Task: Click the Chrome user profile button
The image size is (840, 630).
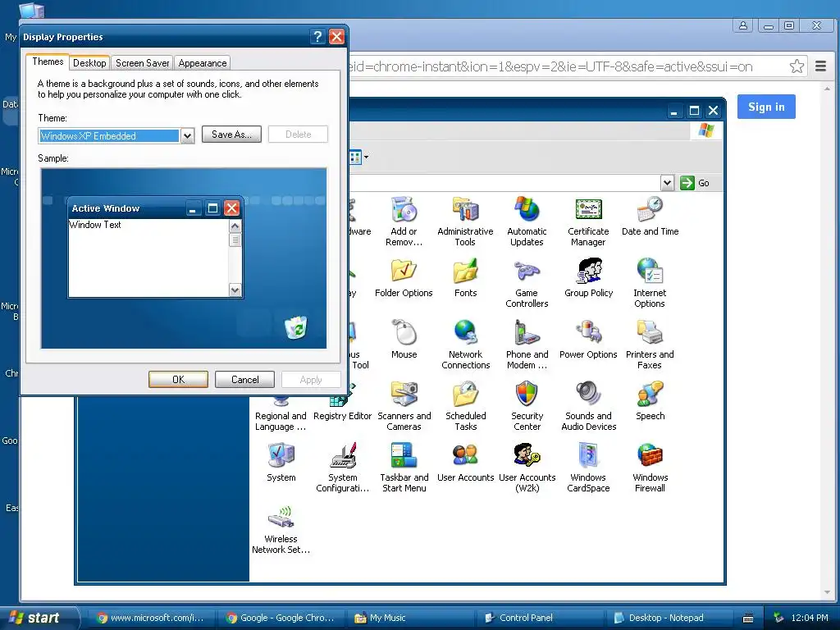Action: (x=743, y=25)
